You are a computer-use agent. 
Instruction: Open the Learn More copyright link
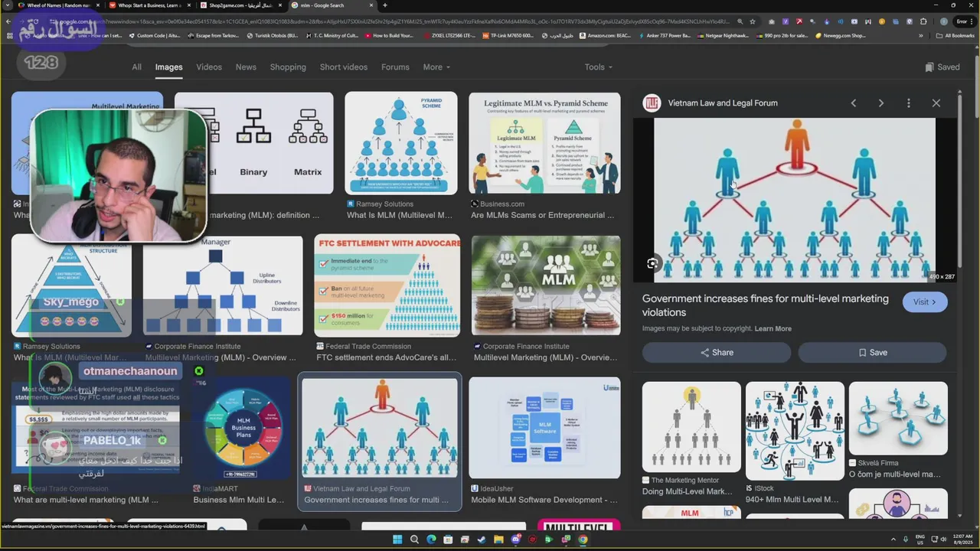pyautogui.click(x=773, y=328)
